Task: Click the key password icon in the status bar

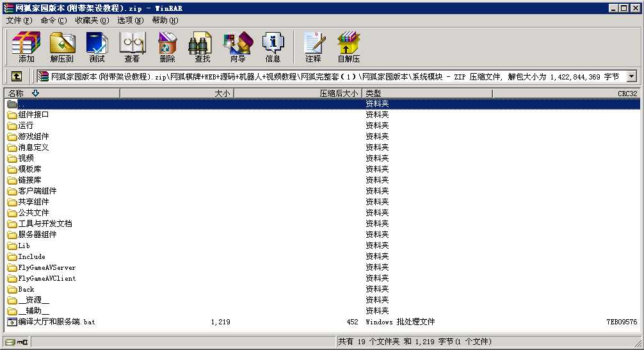Action: [x=22, y=342]
